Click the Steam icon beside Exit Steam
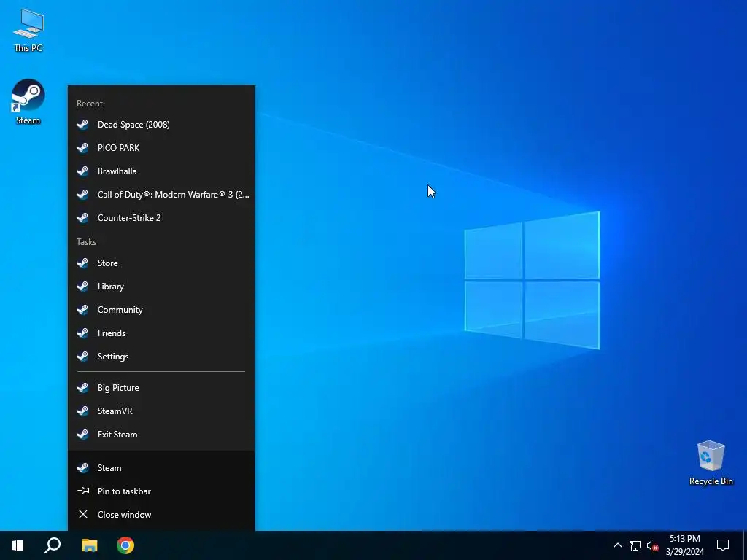This screenshot has width=747, height=560. 83,435
